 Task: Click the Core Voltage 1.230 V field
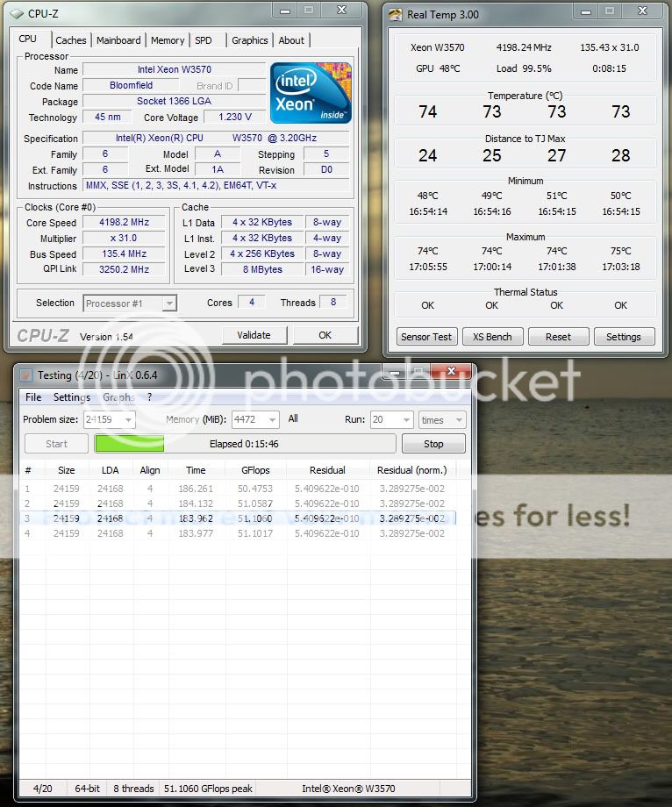(234, 117)
